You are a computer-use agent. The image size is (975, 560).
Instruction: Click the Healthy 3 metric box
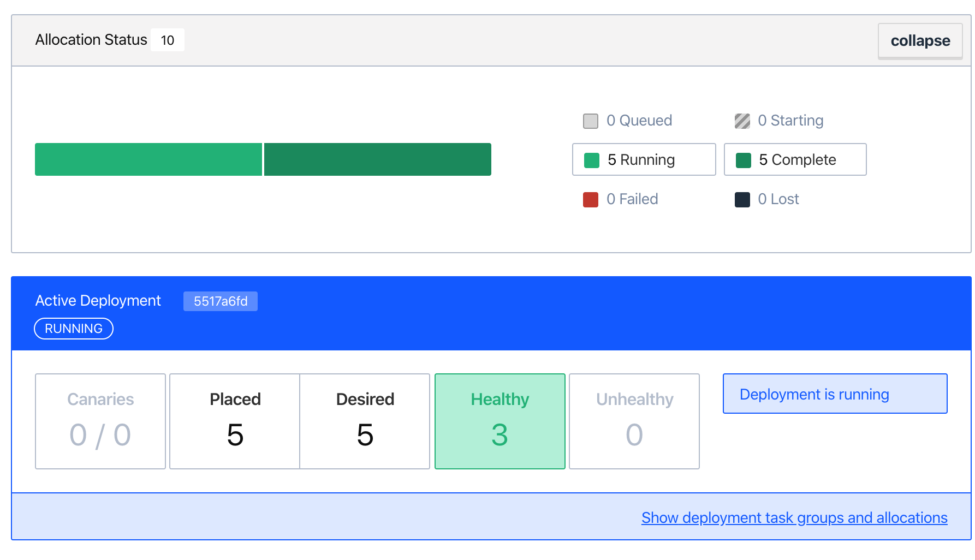click(500, 421)
